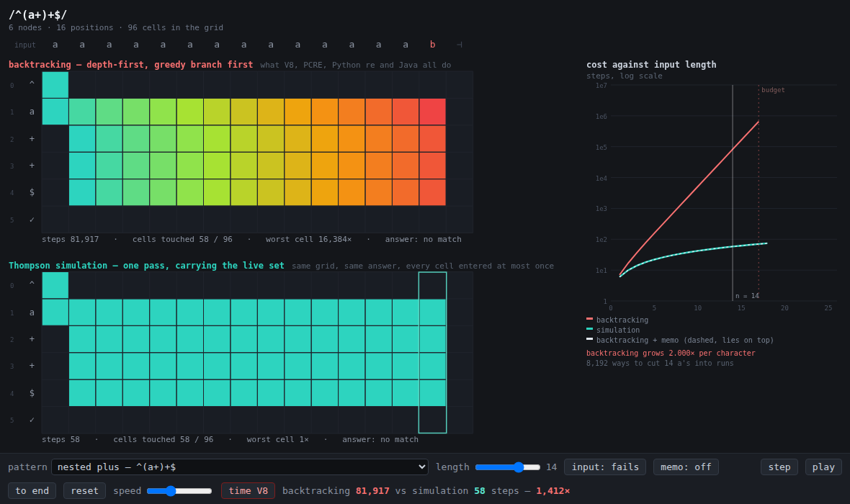Screen dimensions: 850x504
Task: Select the '/^(a+)+$/' regex title
Action: pos(38,14)
